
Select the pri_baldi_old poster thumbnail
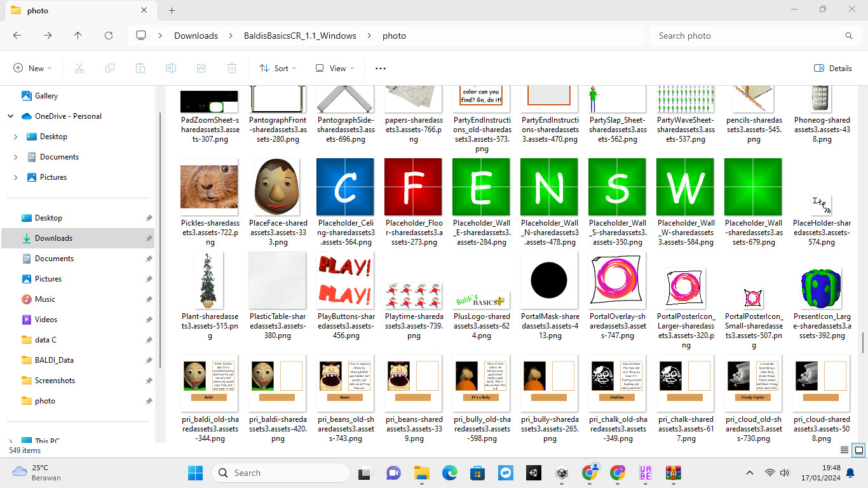(x=210, y=383)
